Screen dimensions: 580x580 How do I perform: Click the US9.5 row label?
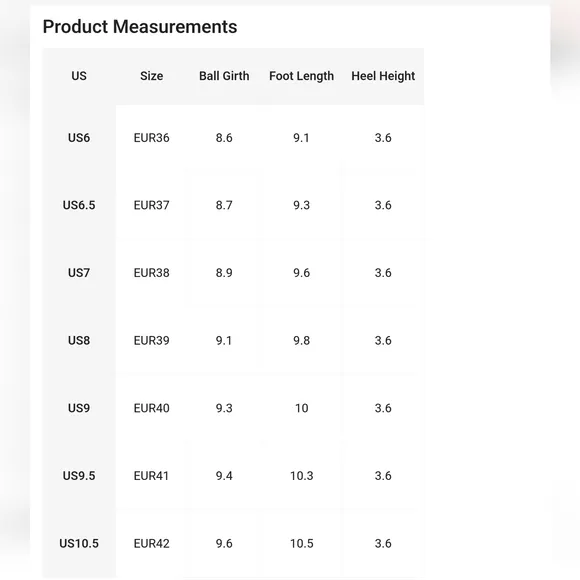[x=79, y=475]
